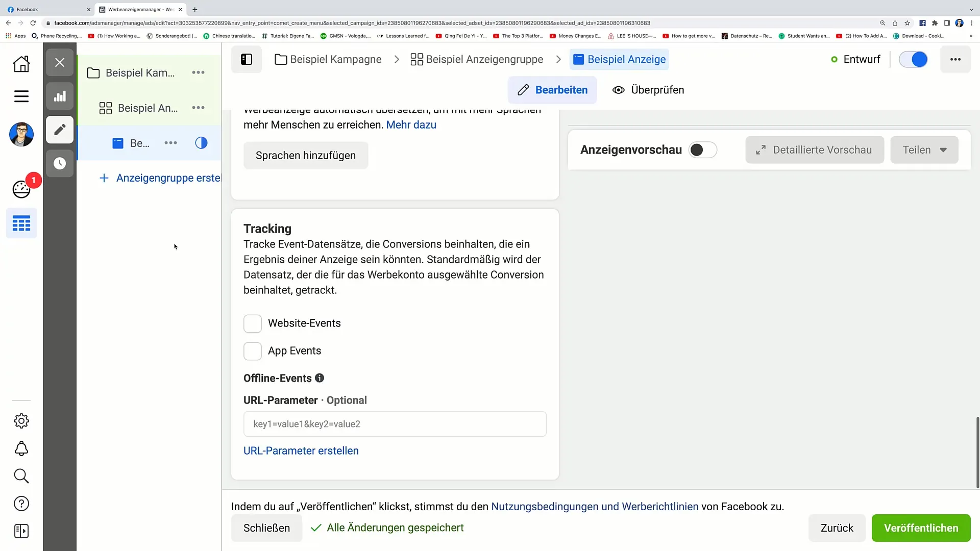Click the Schließen button
Viewport: 980px width, 551px height.
tap(266, 528)
